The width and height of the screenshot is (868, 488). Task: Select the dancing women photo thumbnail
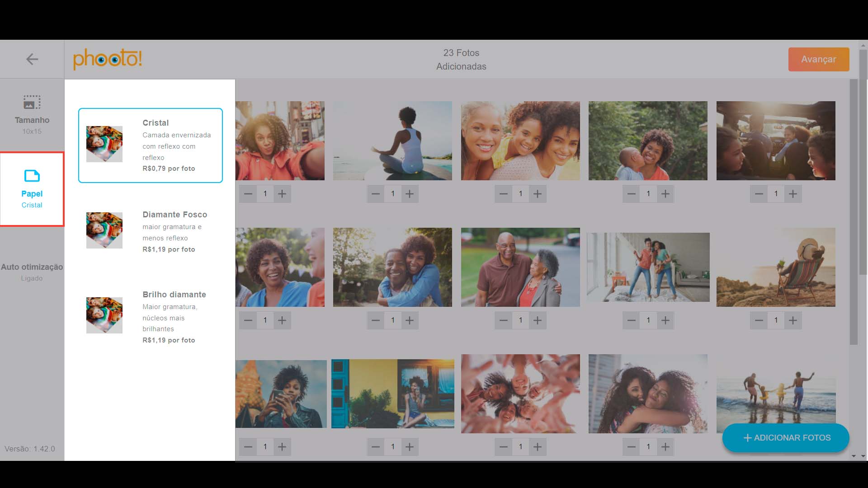[x=648, y=267]
